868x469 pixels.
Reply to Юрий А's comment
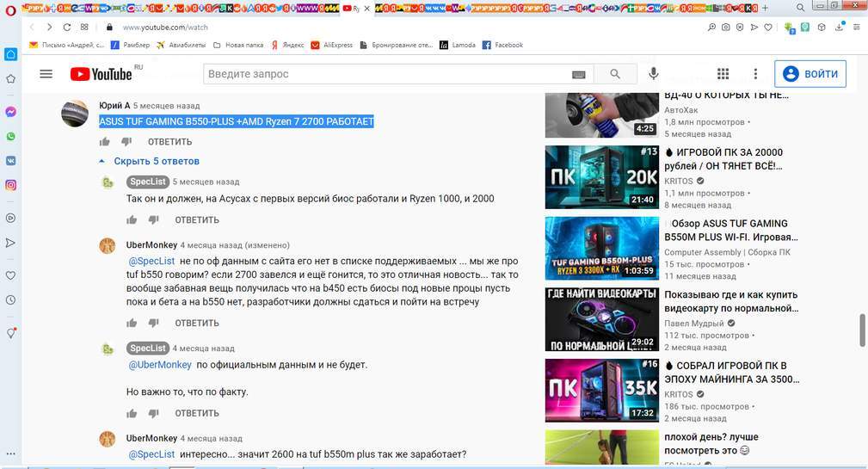169,142
